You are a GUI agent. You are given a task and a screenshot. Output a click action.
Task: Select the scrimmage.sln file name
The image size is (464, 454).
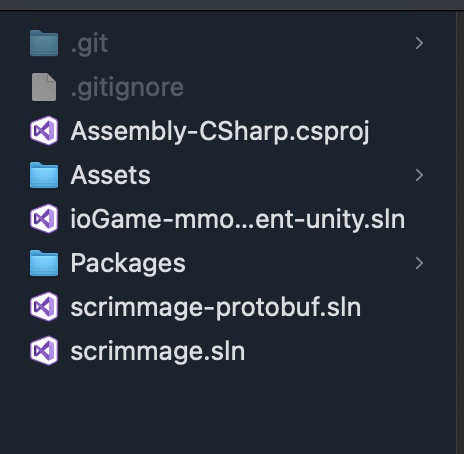[158, 351]
